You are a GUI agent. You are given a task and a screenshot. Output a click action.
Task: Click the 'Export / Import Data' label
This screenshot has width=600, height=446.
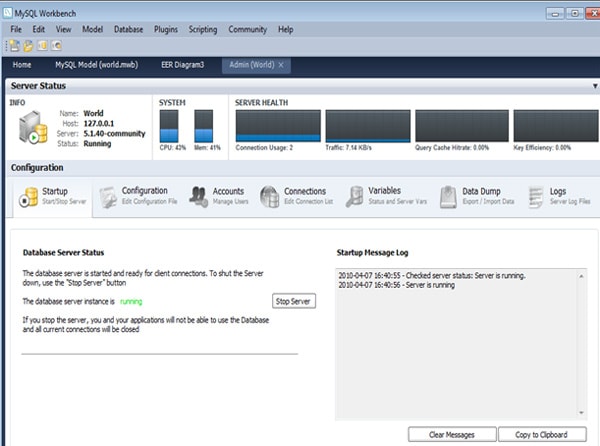click(489, 202)
